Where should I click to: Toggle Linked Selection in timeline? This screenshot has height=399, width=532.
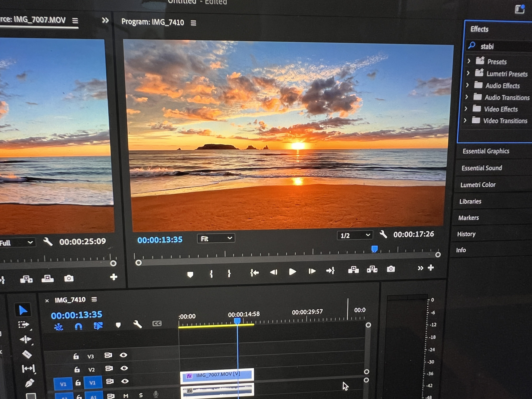(98, 326)
